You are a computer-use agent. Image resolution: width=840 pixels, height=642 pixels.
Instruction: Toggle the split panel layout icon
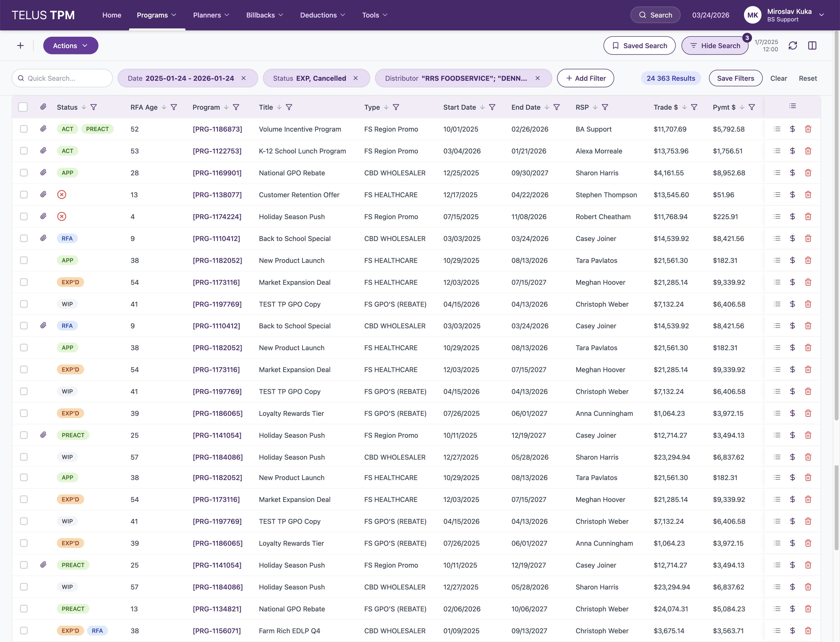[812, 45]
